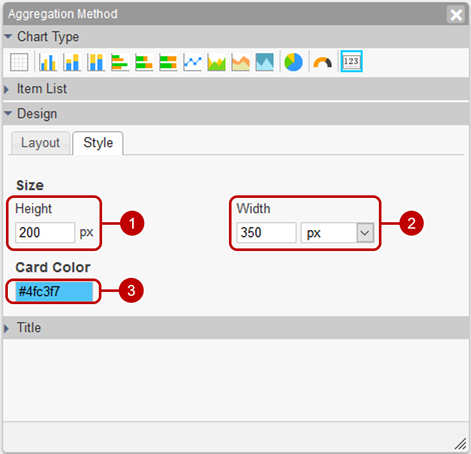The height and width of the screenshot is (454, 471).
Task: Pick the gauge chart icon
Action: click(322, 62)
